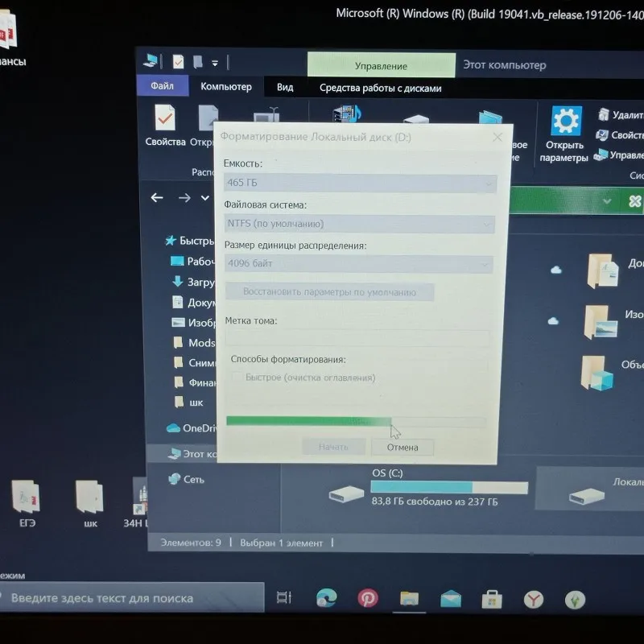Click '83,8 ГБ свободно из 237 ГБ' text
This screenshot has width=644, height=644.
pyautogui.click(x=435, y=502)
